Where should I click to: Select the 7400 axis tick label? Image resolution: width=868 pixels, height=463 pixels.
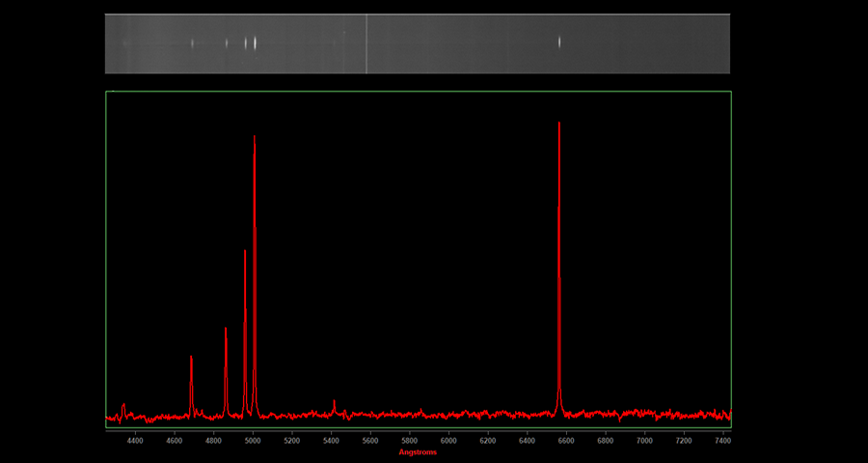click(x=722, y=441)
